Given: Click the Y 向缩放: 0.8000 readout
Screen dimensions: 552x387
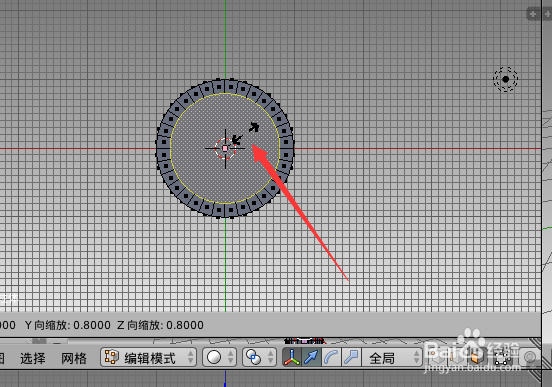Looking at the screenshot, I should [x=68, y=325].
